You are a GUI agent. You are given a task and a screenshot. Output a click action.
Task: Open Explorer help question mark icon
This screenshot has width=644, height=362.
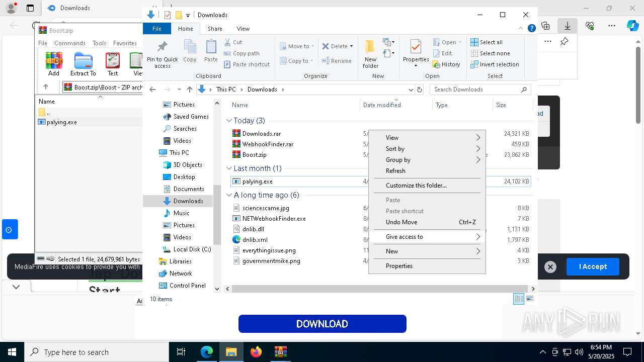click(x=531, y=29)
